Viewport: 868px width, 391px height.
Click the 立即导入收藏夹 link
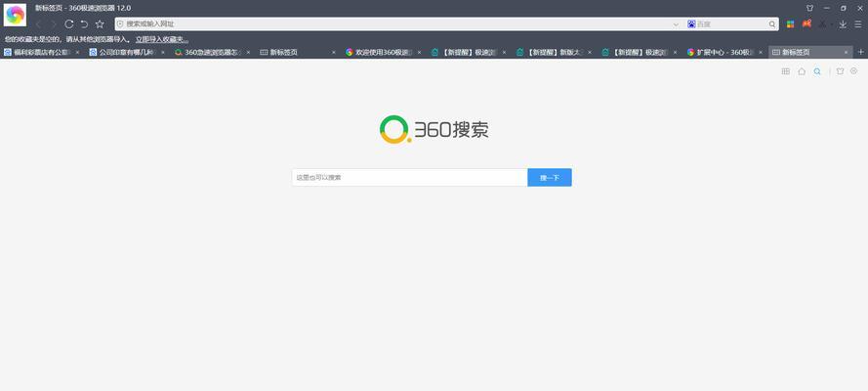(x=162, y=39)
